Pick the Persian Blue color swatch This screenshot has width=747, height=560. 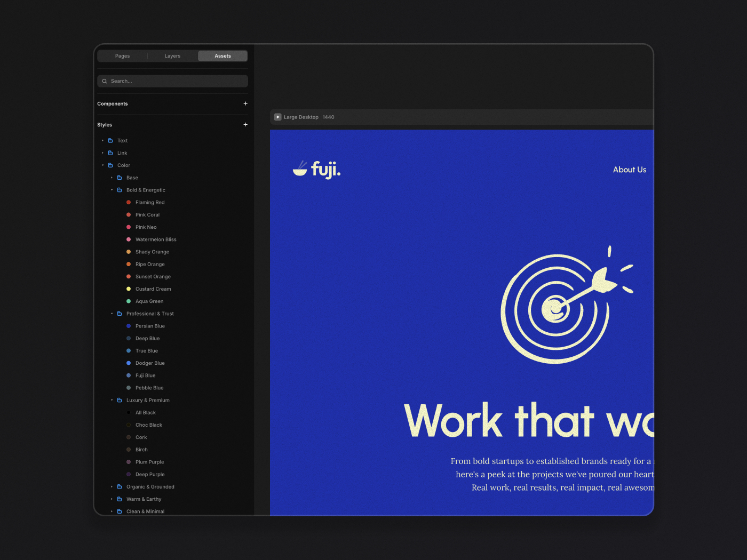tap(129, 326)
